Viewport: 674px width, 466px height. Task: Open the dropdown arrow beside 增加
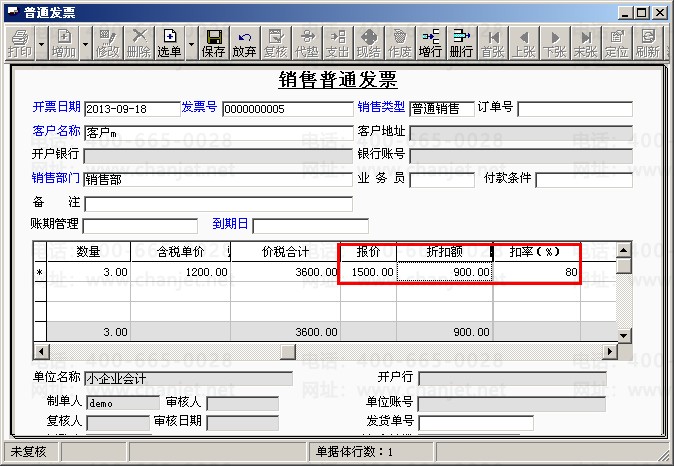(x=85, y=44)
